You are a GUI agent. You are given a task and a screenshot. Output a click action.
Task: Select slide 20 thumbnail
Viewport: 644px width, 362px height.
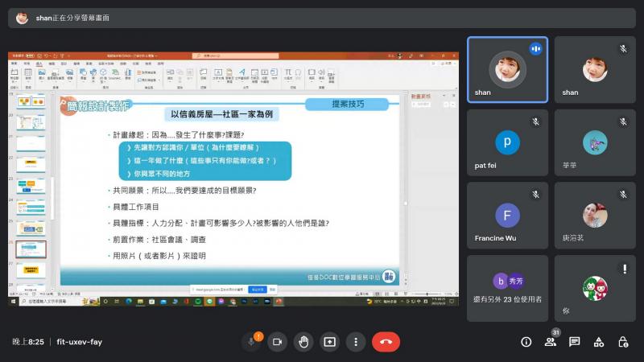pyautogui.click(x=31, y=122)
